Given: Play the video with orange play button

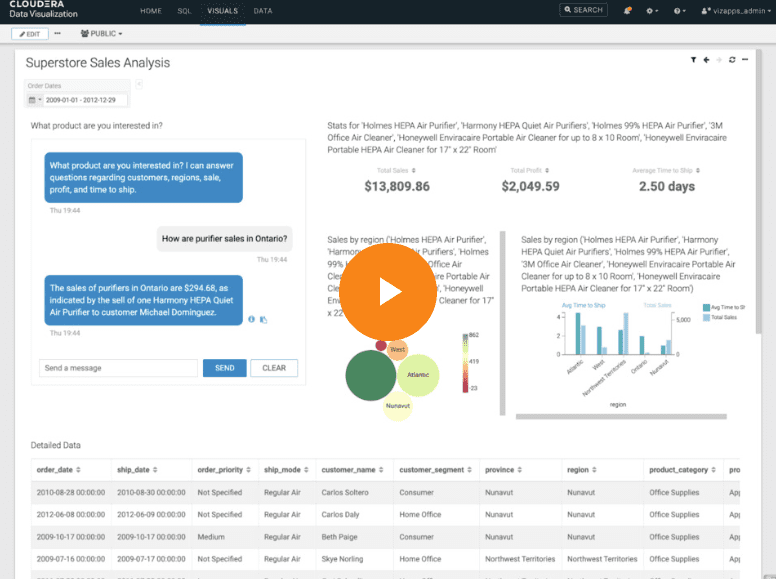Looking at the screenshot, I should 388,291.
